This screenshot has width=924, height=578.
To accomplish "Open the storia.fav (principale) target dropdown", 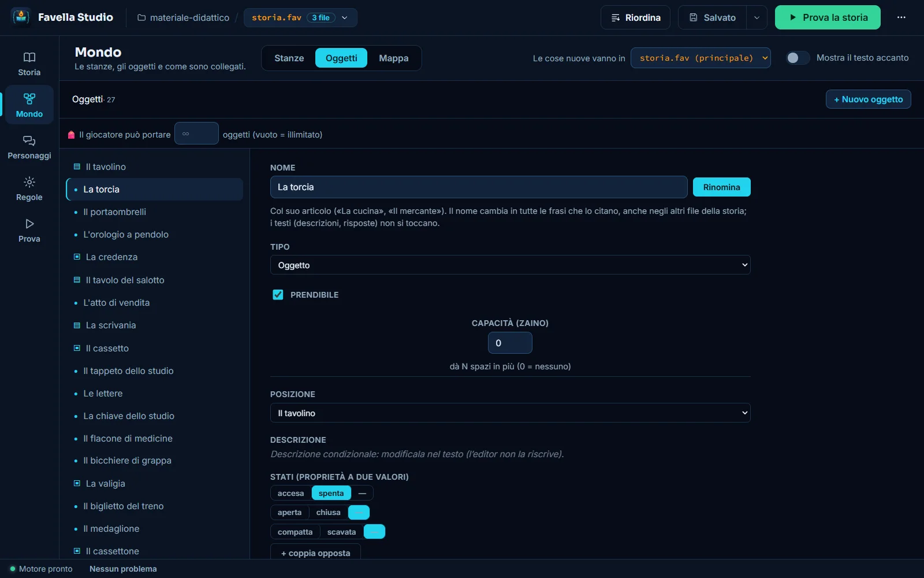I will coord(701,58).
